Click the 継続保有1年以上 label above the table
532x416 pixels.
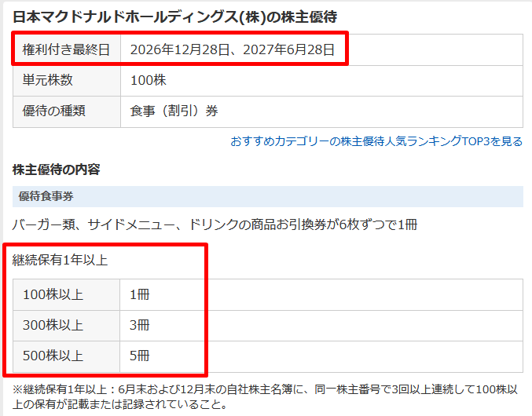60,260
